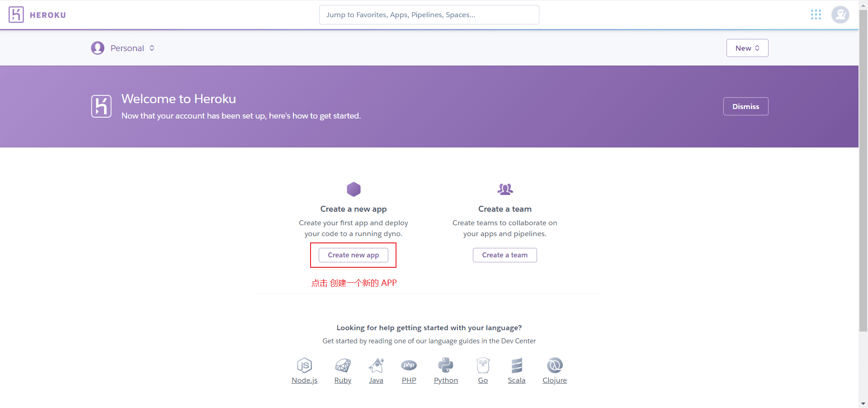The width and height of the screenshot is (868, 408).
Task: Open the app switcher grid icon
Action: click(816, 15)
